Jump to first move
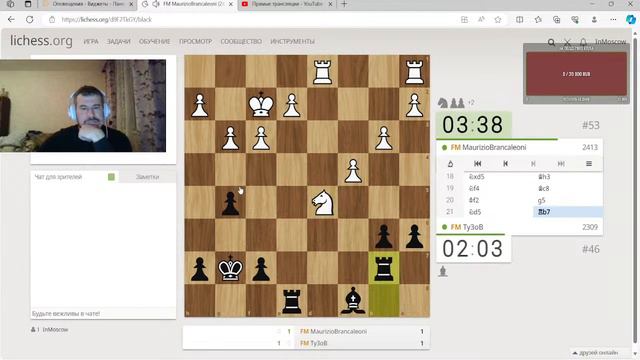Viewport: 640px width, 360px height. coord(478,164)
